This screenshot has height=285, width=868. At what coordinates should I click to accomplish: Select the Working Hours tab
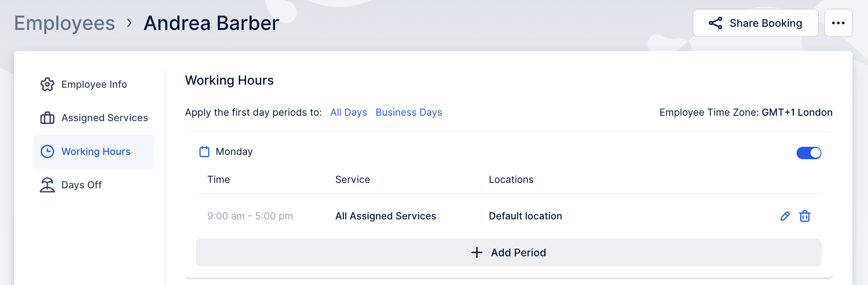pos(95,151)
